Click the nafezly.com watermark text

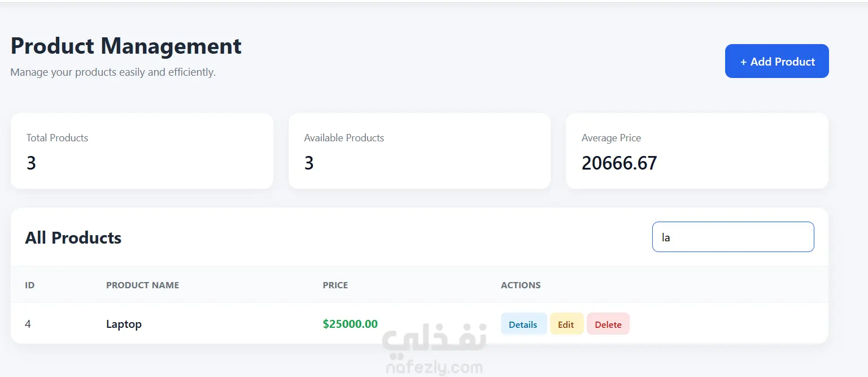(434, 369)
